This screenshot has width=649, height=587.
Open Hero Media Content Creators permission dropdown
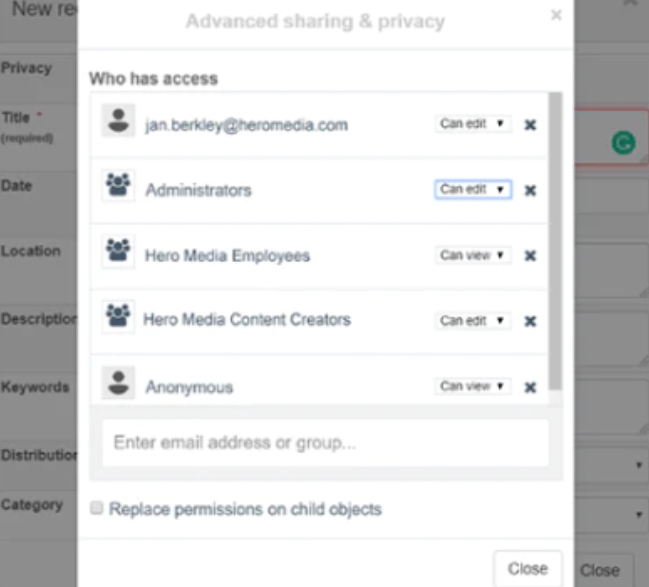tap(473, 320)
